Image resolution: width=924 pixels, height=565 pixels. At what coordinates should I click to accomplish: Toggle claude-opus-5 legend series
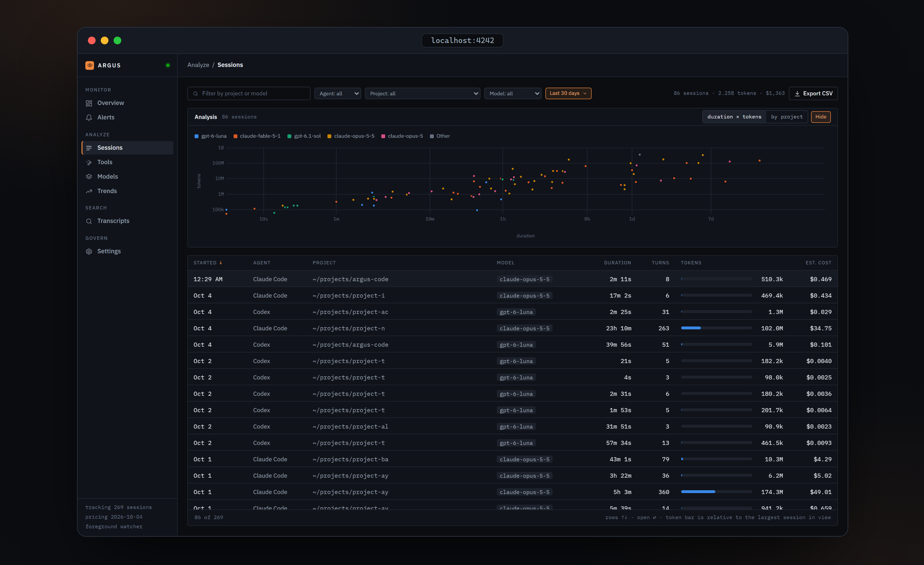pyautogui.click(x=402, y=136)
